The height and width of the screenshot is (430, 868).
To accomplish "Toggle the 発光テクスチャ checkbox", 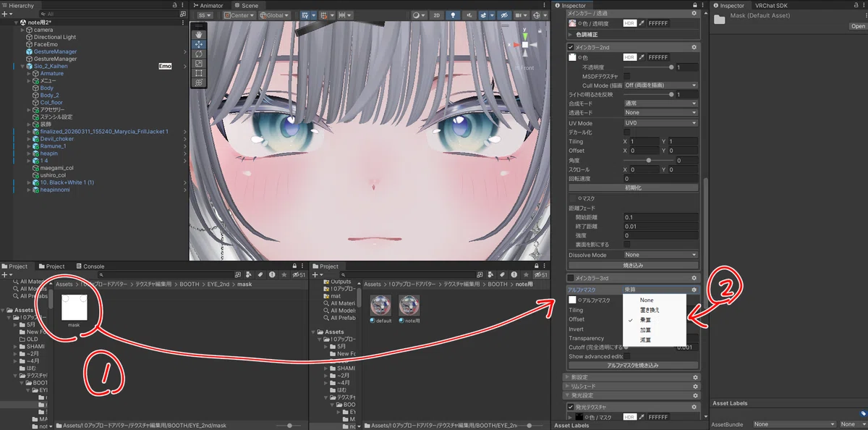I will pos(571,407).
